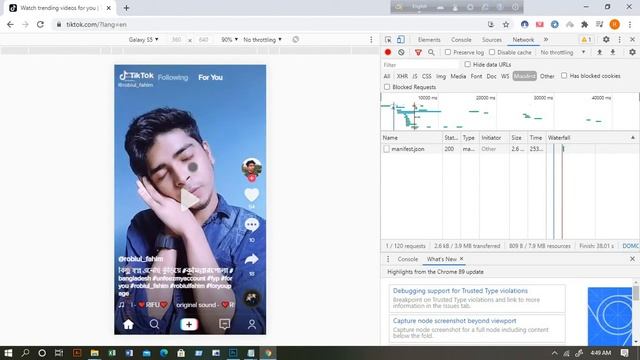
Task: Open Windows Start menu
Action: coord(8,353)
